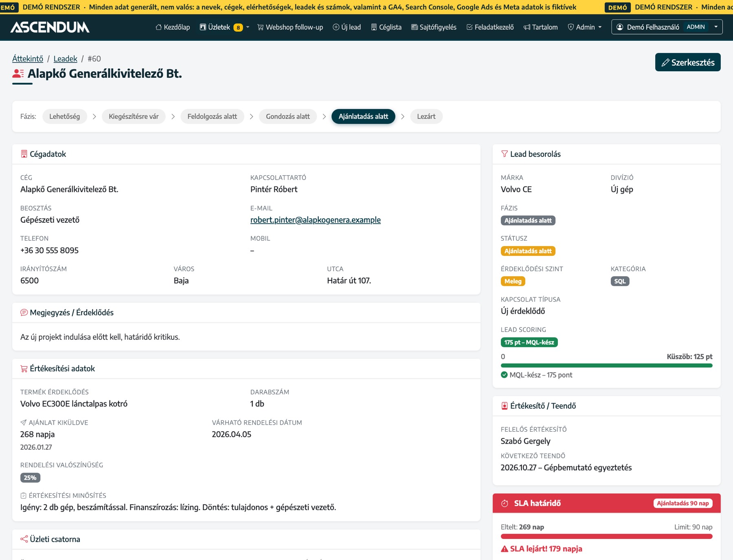Screen dimensions: 733x560
Task: Click the 25% order probability badge
Action: tap(30, 478)
